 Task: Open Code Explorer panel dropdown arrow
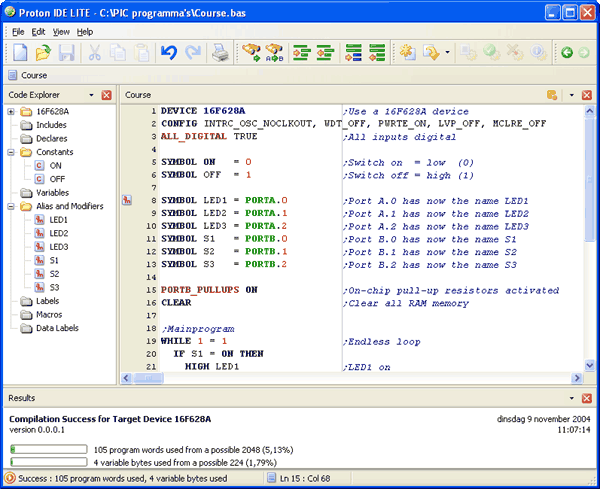pos(91,95)
